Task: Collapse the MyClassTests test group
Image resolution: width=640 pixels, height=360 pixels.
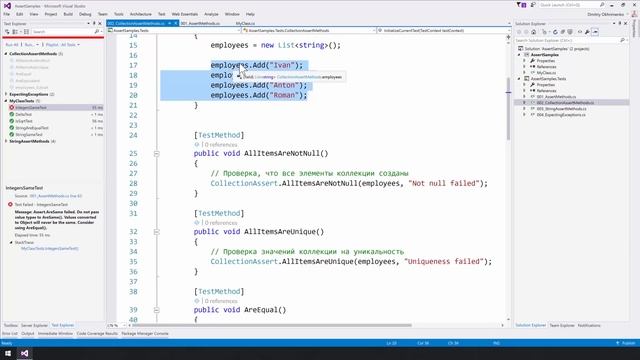Action: (6, 101)
